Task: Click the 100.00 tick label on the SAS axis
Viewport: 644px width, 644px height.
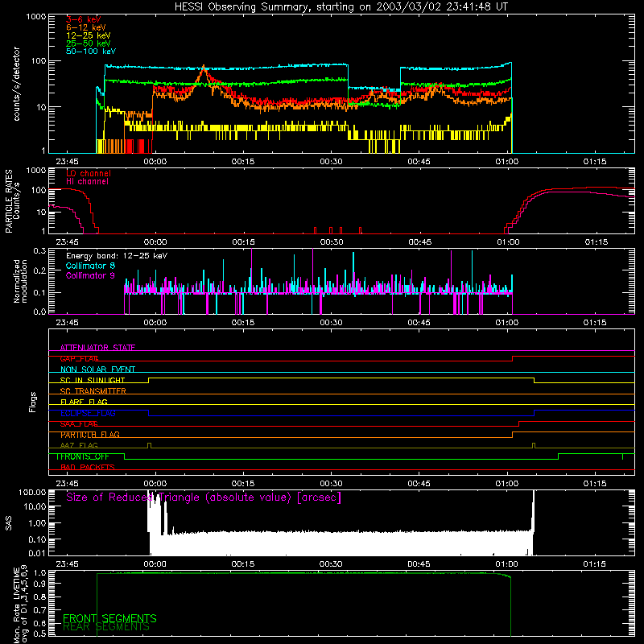Action: pyautogui.click(x=32, y=492)
